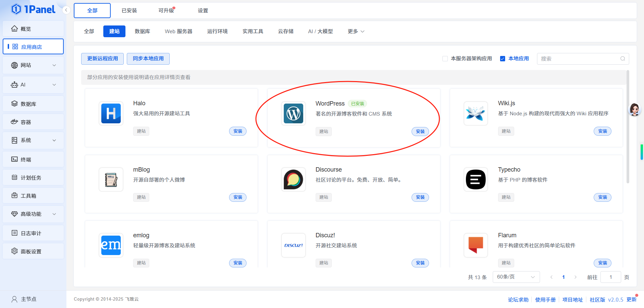Viewport: 644px width, 308px height.
Task: Open the Halo app logo
Action: point(111,113)
